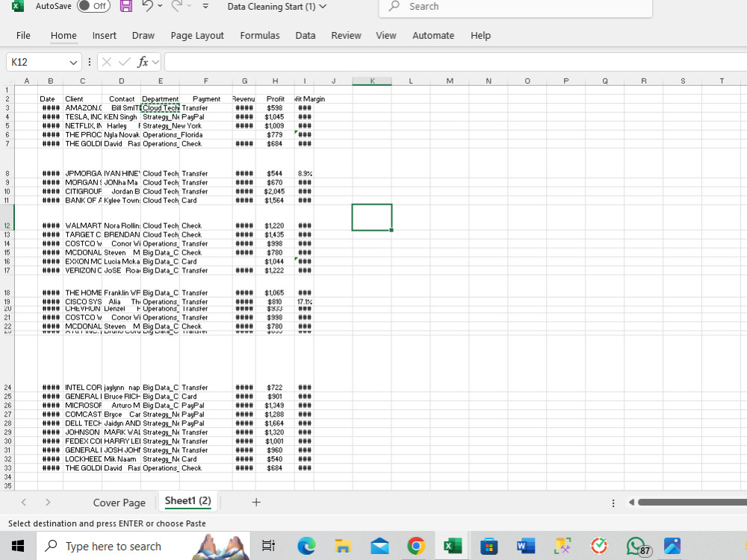Open File Explorer from taskbar
Viewport: 747px width, 560px height.
pyautogui.click(x=343, y=546)
